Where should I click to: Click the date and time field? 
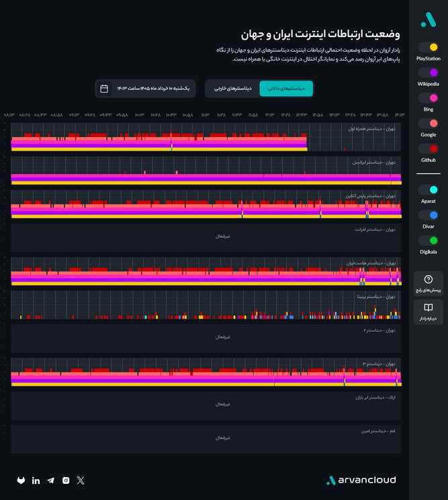145,88
